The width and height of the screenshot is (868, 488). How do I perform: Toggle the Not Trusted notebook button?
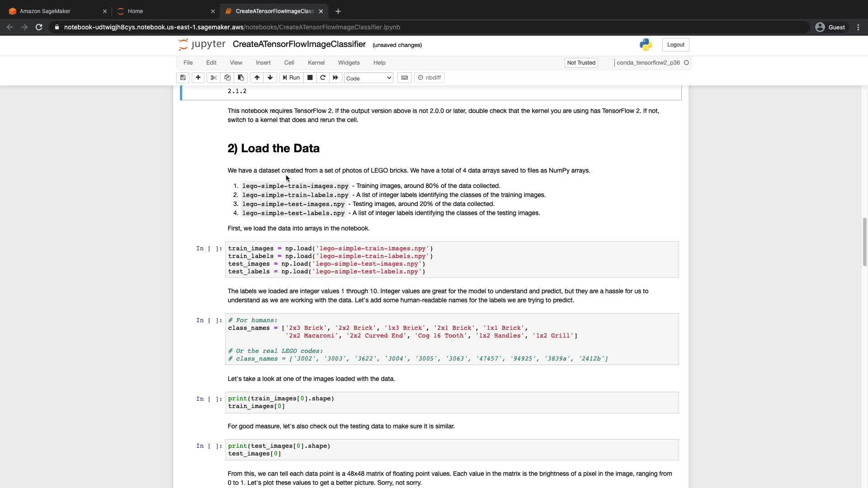tap(581, 63)
